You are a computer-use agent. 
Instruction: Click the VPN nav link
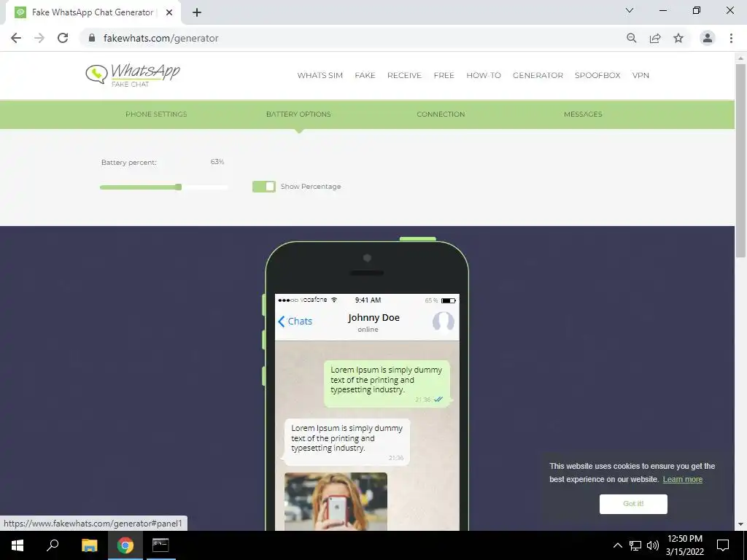point(640,75)
